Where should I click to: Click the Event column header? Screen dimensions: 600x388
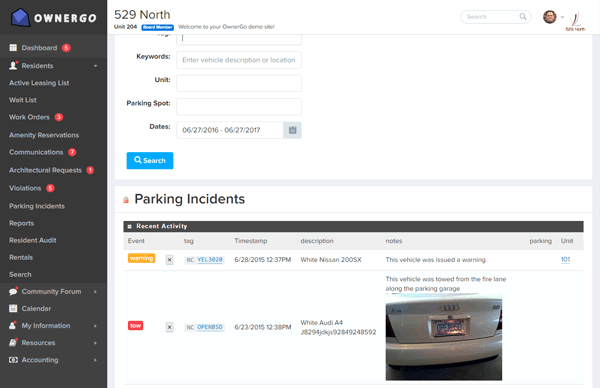pos(136,241)
